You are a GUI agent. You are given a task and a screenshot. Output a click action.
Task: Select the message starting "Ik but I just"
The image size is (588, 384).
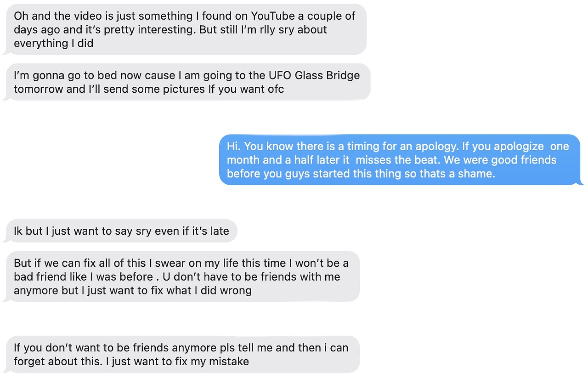click(121, 231)
